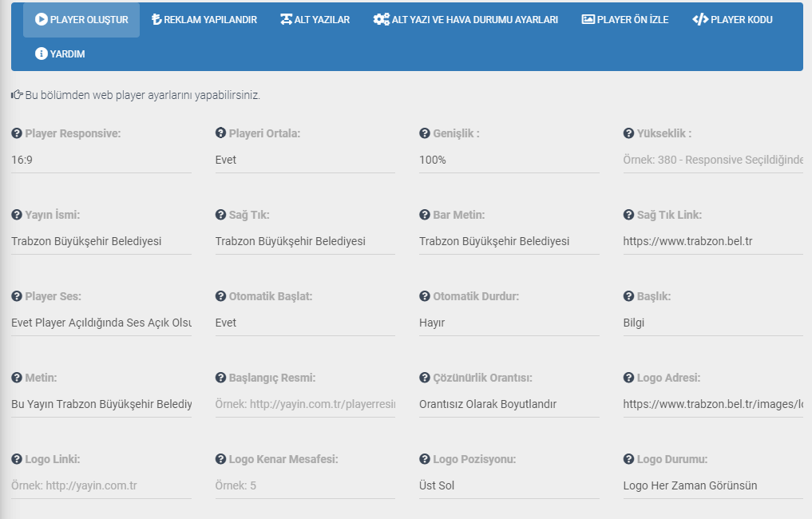Click help icon next to Başlık

coord(628,295)
